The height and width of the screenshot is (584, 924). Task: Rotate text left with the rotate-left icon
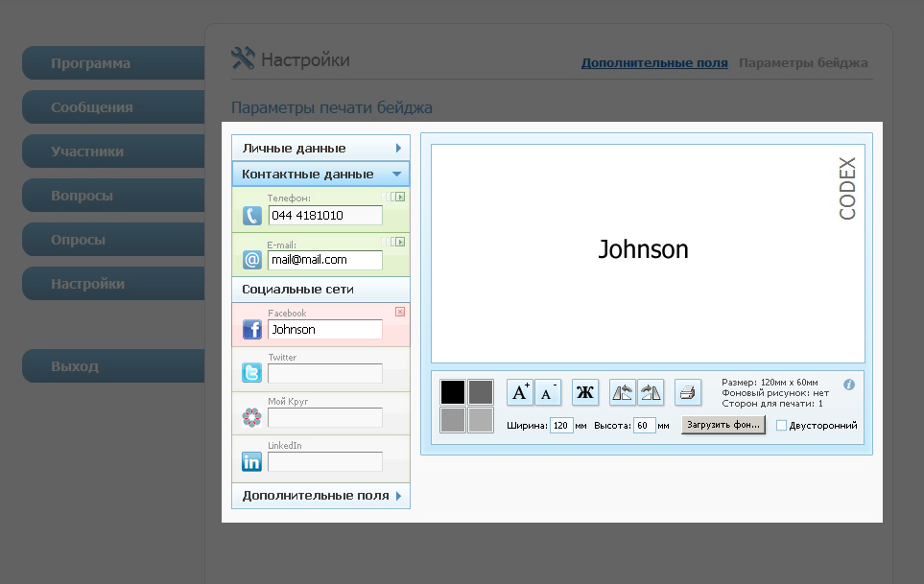tap(623, 392)
